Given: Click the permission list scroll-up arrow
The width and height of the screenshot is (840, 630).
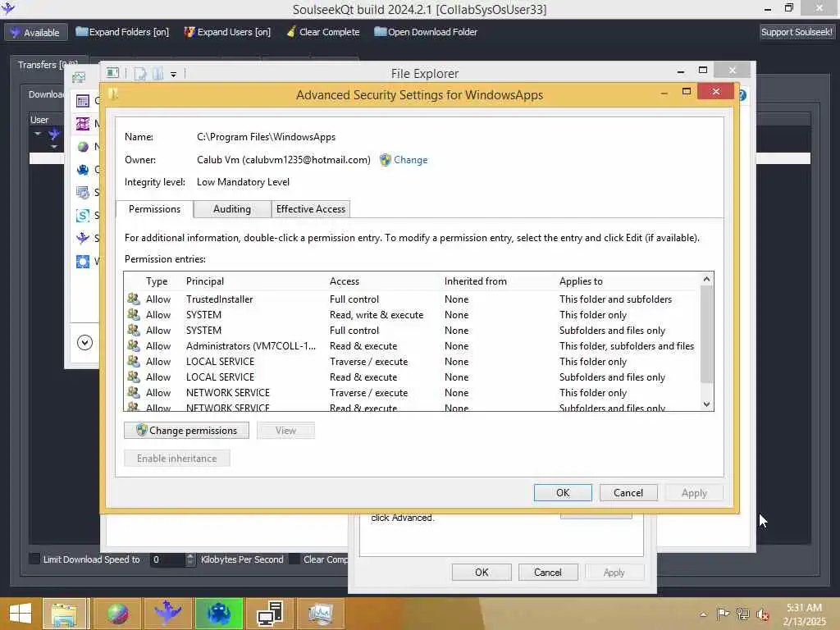Looking at the screenshot, I should (706, 279).
